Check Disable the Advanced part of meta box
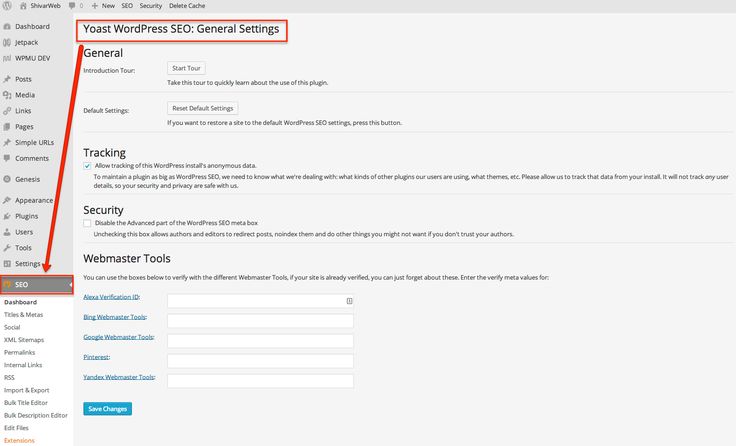Viewport: 736px width, 446px height. tap(87, 223)
